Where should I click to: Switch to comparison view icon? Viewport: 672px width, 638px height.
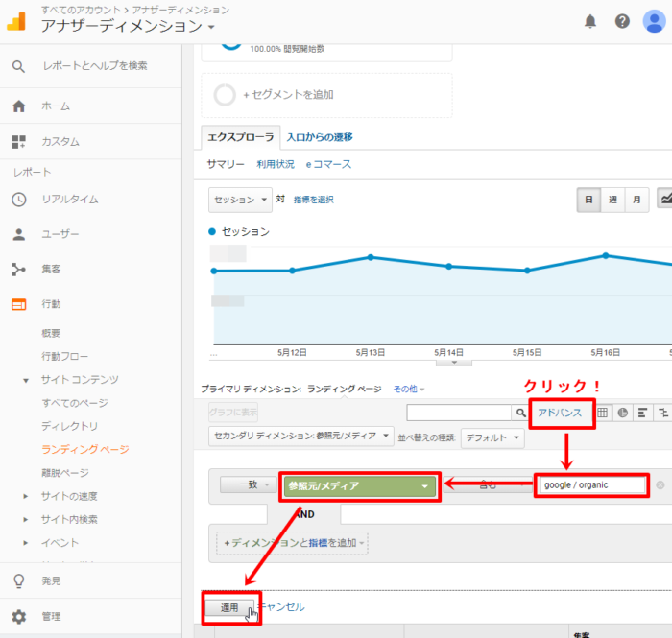click(x=663, y=413)
